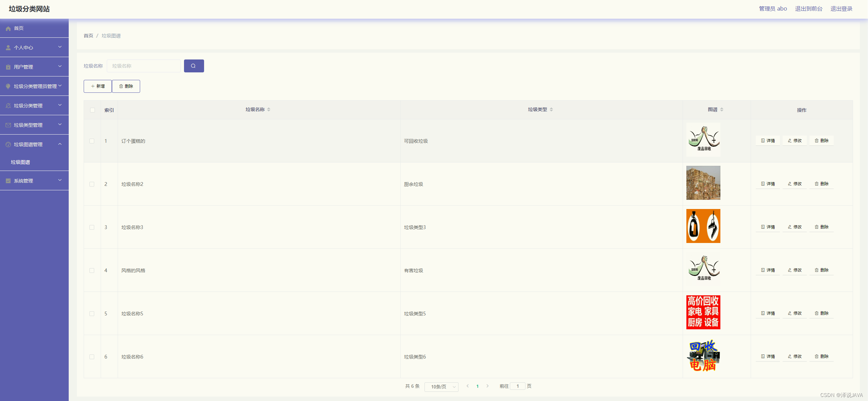Click the 垃圾名称 search input field

[x=144, y=66]
